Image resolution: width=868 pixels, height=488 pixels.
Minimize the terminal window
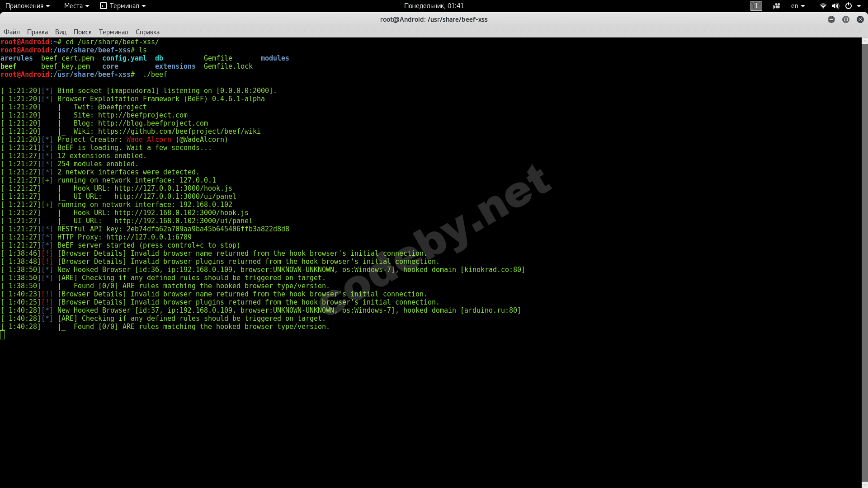[831, 19]
